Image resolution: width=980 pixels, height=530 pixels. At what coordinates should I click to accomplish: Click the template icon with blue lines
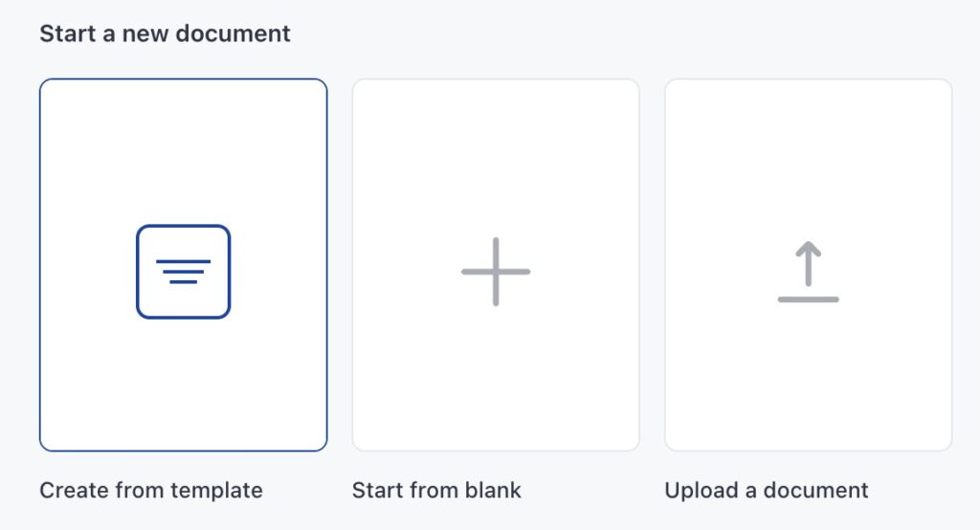pos(183,272)
